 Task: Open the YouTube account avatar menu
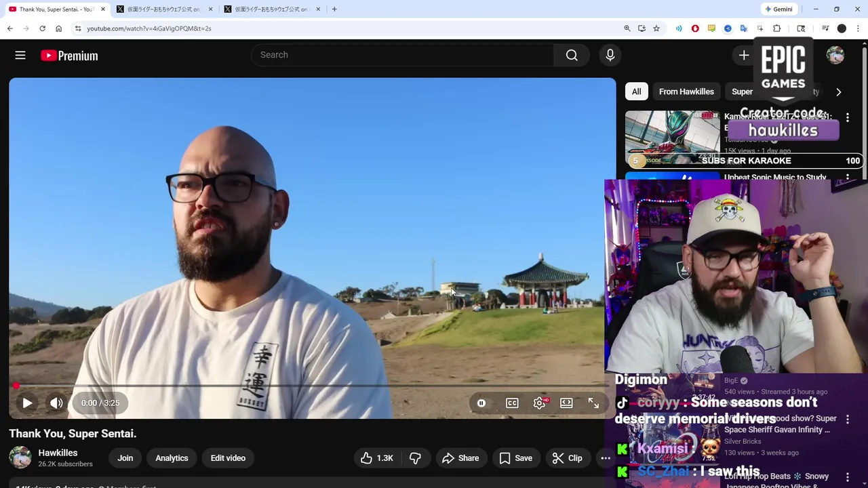click(x=835, y=56)
